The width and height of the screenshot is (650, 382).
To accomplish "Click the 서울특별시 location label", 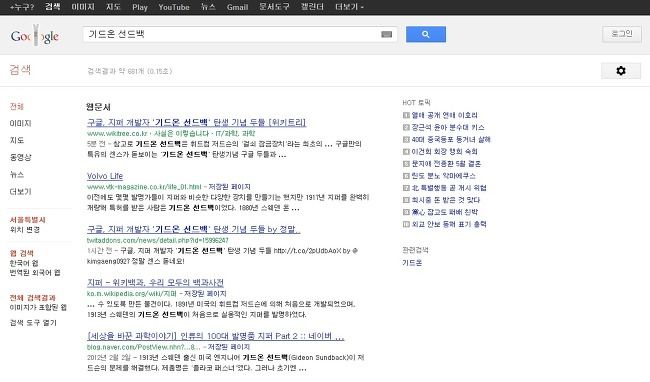I will click(x=27, y=220).
